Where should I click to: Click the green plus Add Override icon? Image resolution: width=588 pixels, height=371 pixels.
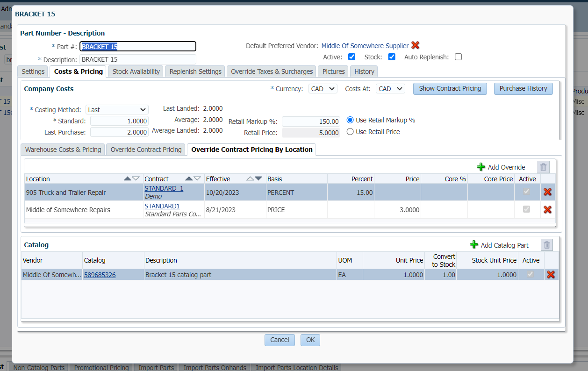[x=481, y=167]
